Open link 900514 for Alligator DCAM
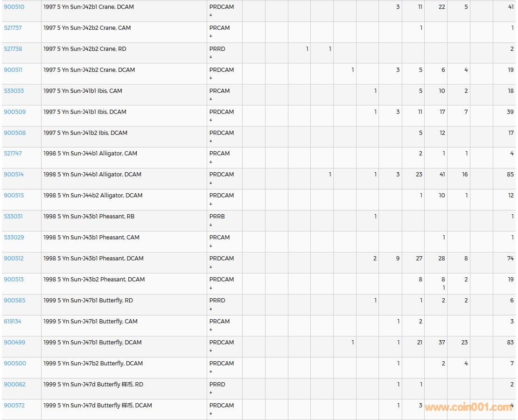This screenshot has height=420, width=518. click(x=14, y=175)
